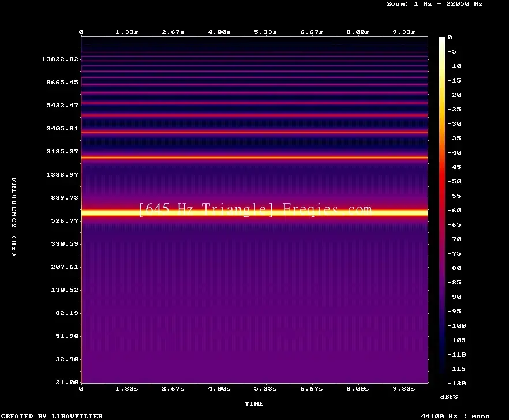509x420 pixels.
Task: Click the "44100 Hz : mono" status text
Action: point(455,416)
